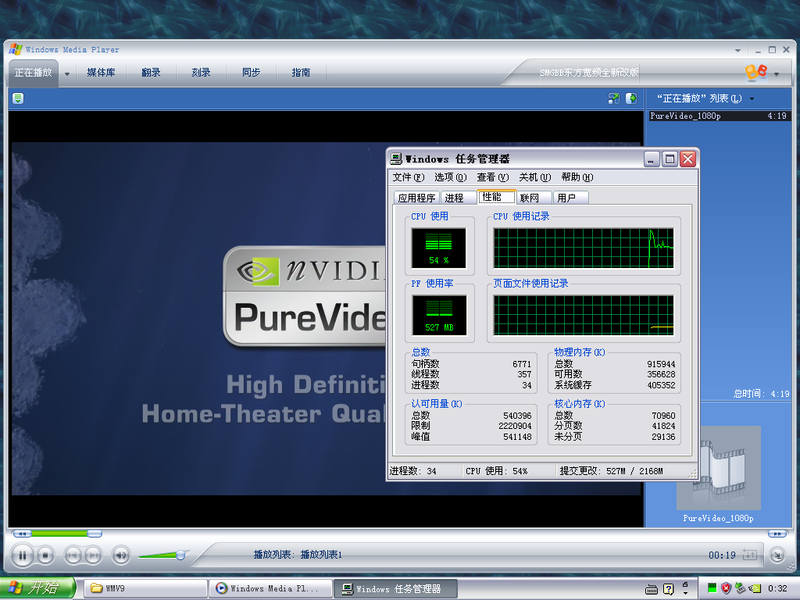Screen dimensions: 800x600
Task: Click the rewind button on the seek bar
Action: coord(22,534)
